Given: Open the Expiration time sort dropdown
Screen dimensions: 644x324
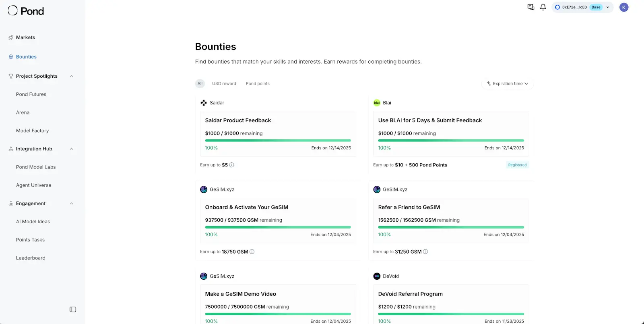Looking at the screenshot, I should coord(508,84).
